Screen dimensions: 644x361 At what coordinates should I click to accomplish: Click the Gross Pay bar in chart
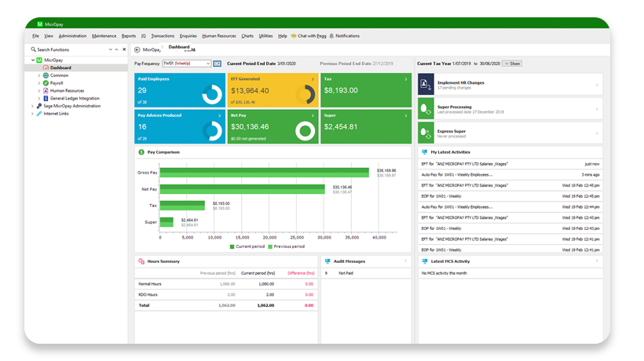(x=265, y=173)
